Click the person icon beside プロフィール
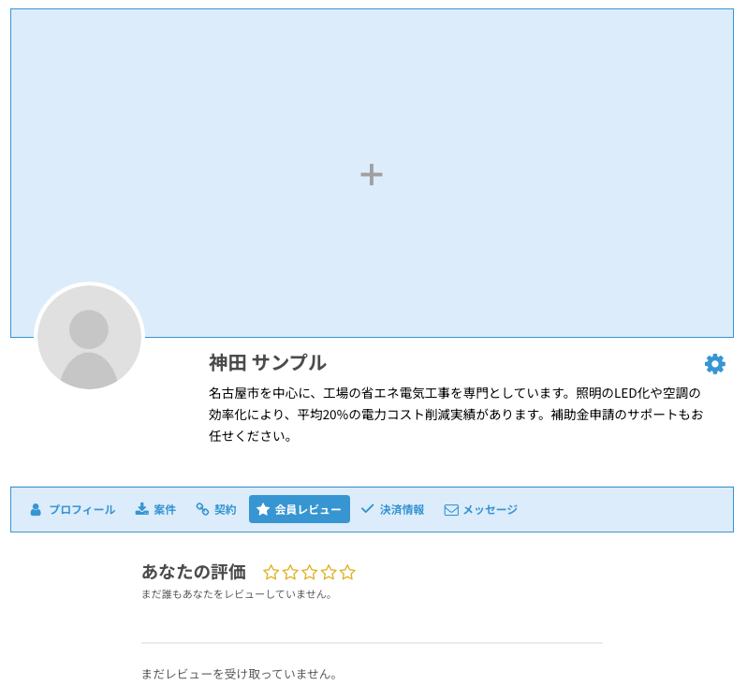Screen dimensions: 747x700 coord(36,510)
